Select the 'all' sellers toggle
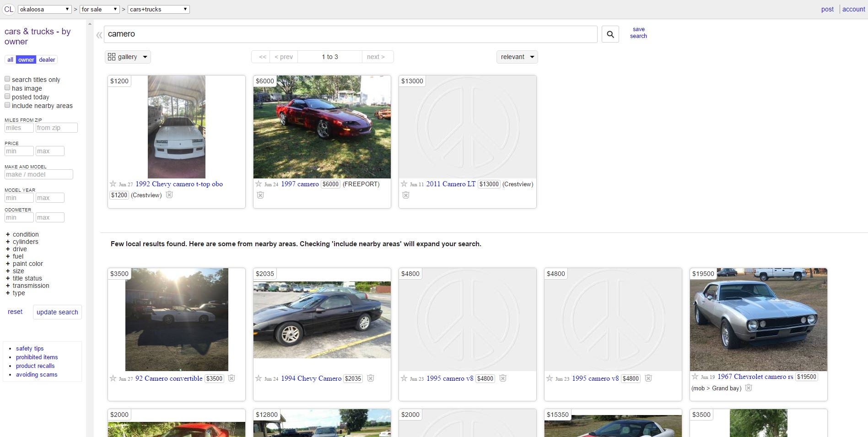This screenshot has width=868, height=437. point(10,60)
